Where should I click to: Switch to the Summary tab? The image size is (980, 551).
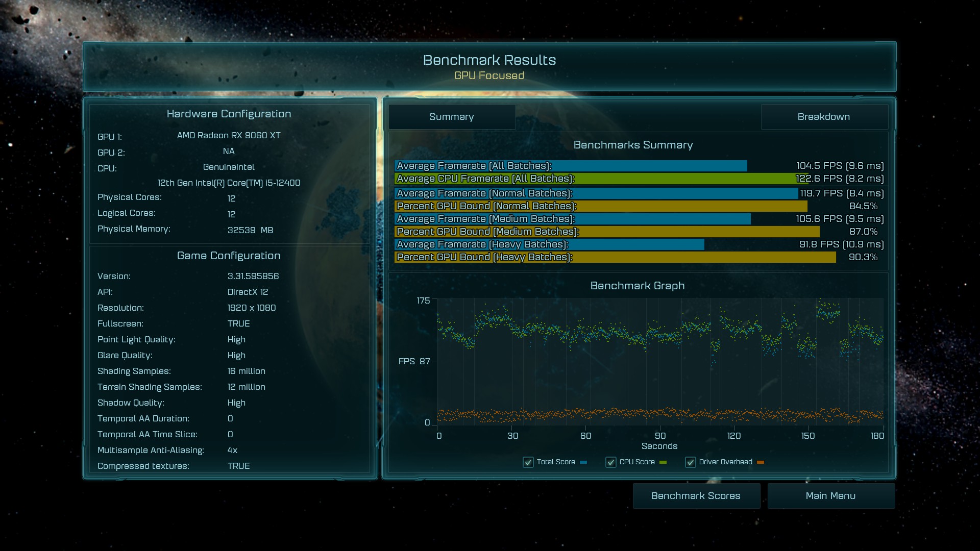pos(452,117)
